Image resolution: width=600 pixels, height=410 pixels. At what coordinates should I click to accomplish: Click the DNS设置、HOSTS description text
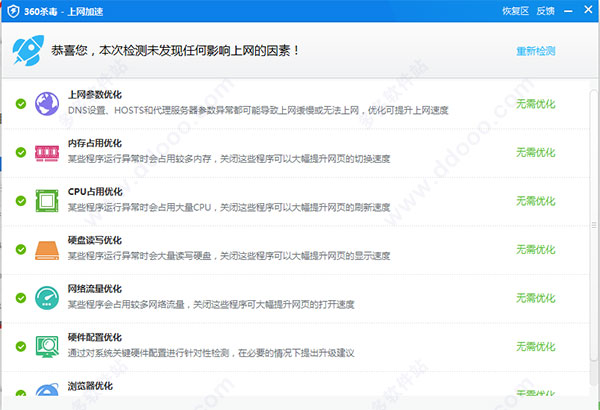258,111
